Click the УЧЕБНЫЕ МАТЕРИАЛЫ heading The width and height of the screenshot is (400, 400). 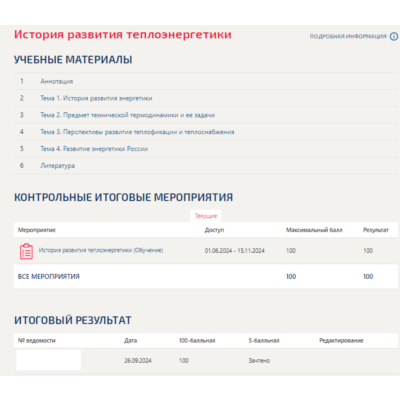pos(73,60)
